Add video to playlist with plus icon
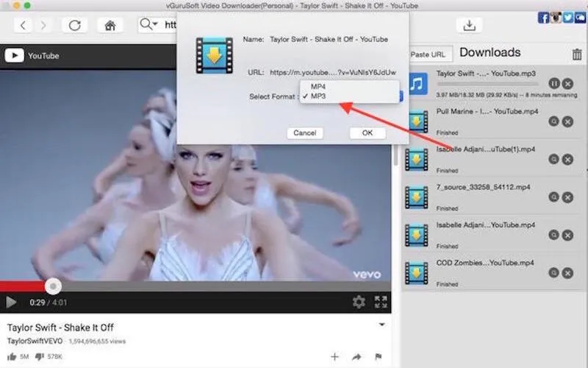The height and width of the screenshot is (368, 588). (334, 357)
